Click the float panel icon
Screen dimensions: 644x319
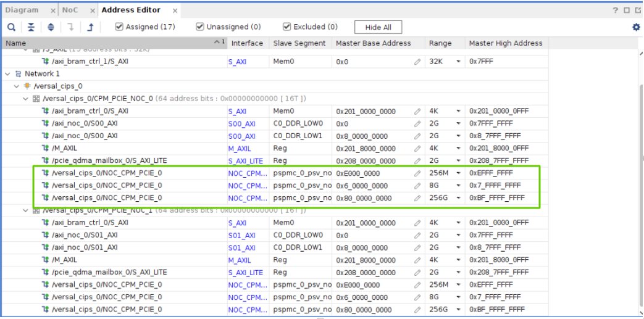626,10
